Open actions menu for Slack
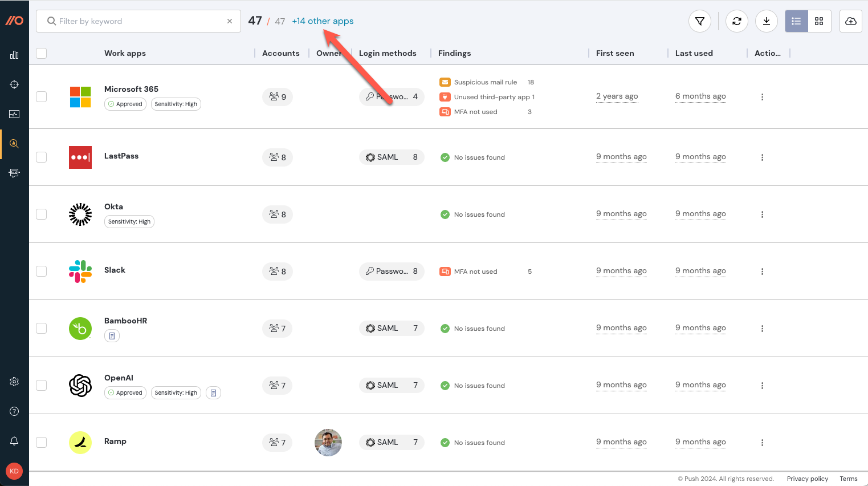This screenshot has height=486, width=868. 762,272
